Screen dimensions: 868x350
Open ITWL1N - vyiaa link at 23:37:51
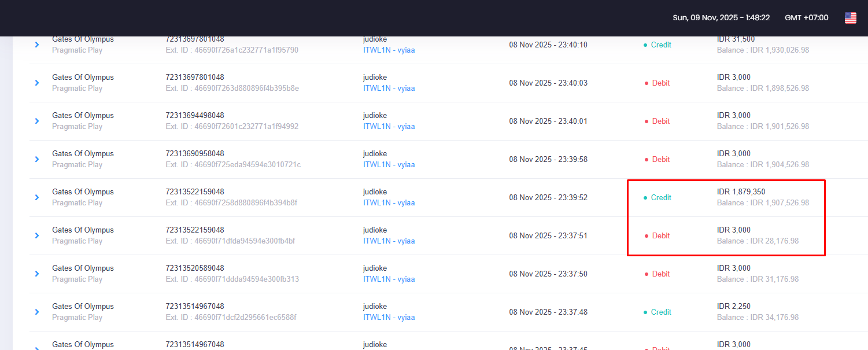click(x=389, y=241)
